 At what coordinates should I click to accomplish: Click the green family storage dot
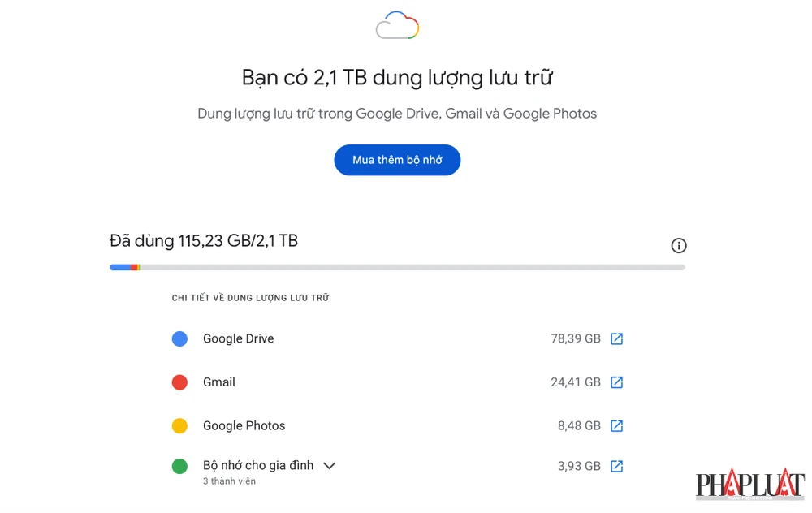point(179,466)
